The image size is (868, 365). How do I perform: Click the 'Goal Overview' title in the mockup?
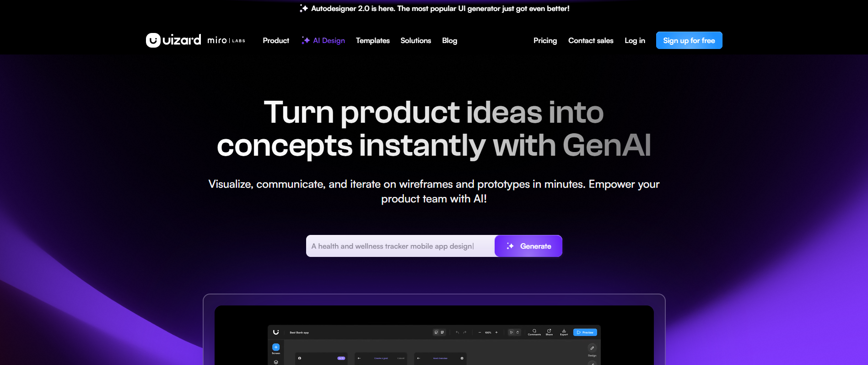440,358
